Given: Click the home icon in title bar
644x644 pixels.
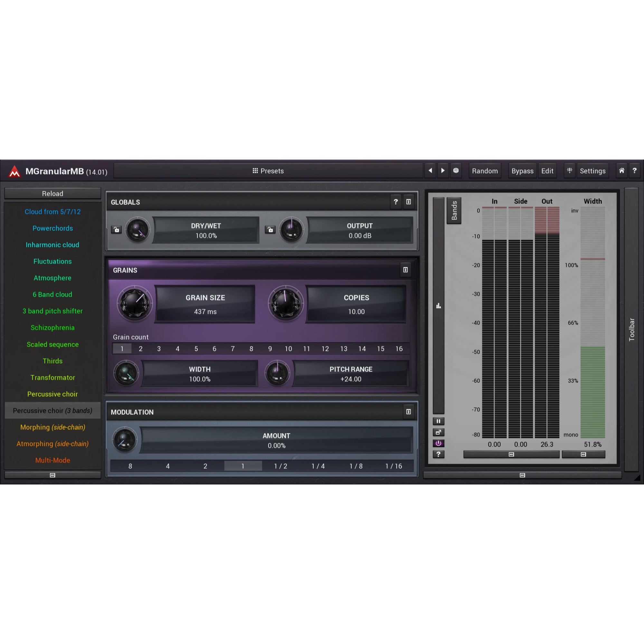Looking at the screenshot, I should [x=621, y=171].
